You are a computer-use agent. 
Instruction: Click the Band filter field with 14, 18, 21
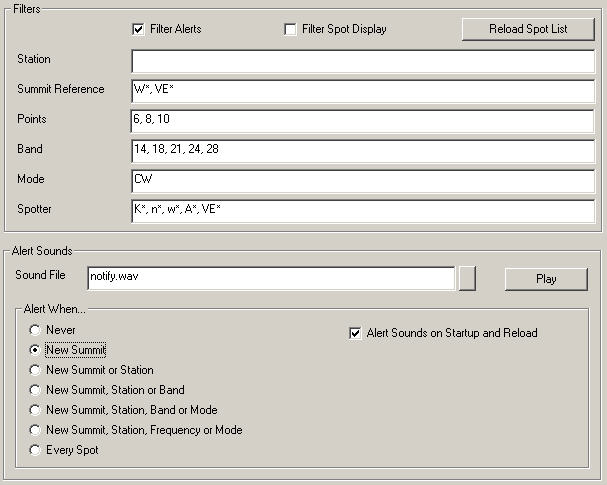click(x=363, y=151)
